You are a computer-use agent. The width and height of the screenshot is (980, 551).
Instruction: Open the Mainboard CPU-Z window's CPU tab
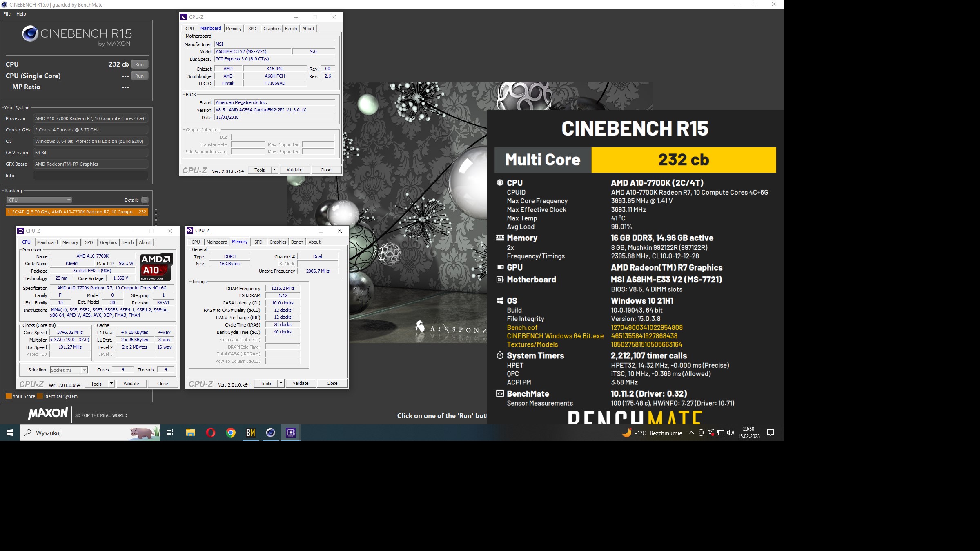[189, 29]
